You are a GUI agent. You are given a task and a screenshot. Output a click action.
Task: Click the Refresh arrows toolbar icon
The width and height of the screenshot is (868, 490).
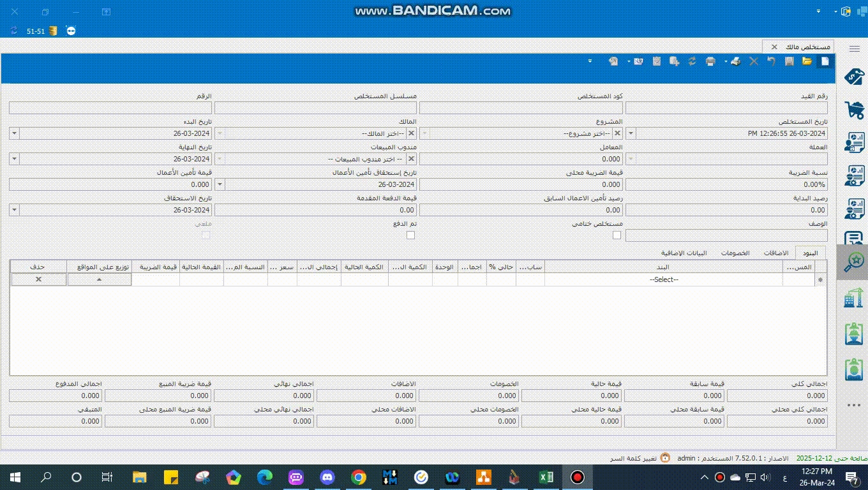point(692,61)
